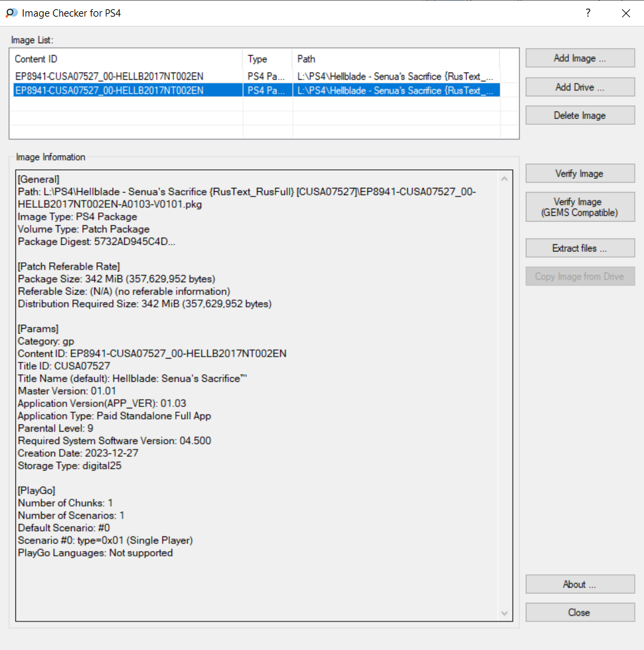
Task: Click the [General] heading text
Action: pos(39,179)
